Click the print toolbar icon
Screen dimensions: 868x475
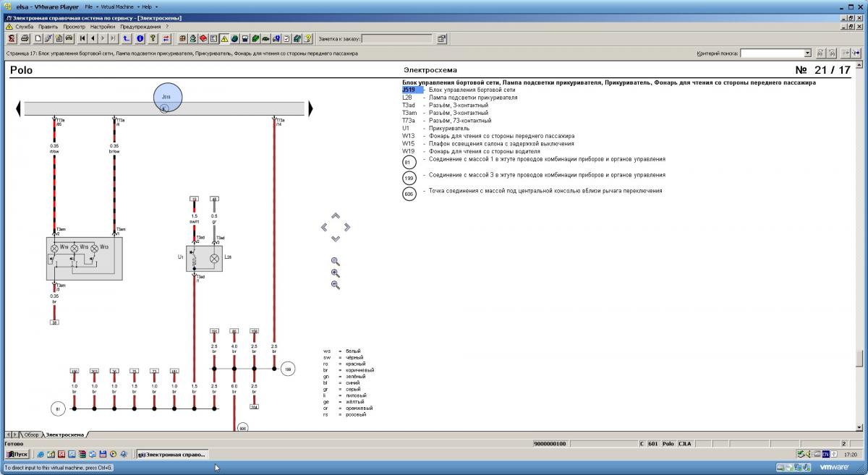[25, 38]
